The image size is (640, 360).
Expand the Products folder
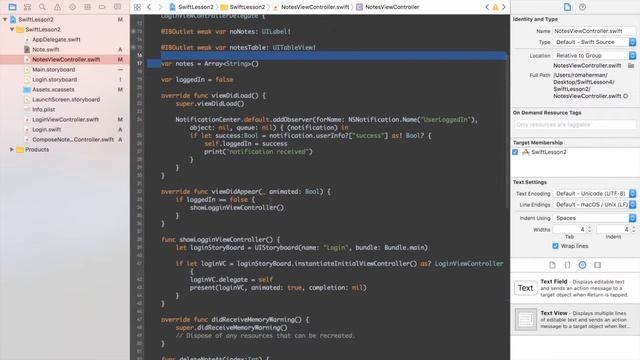point(12,149)
